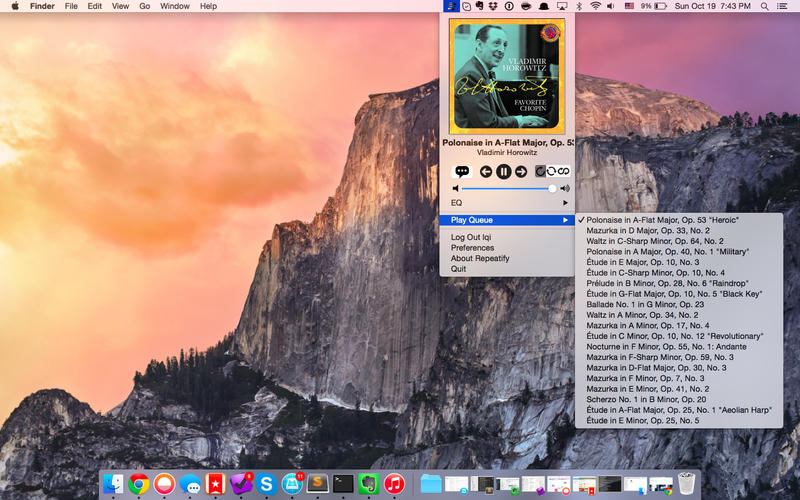
Task: Expand the Play Queue submenu
Action: [x=508, y=220]
